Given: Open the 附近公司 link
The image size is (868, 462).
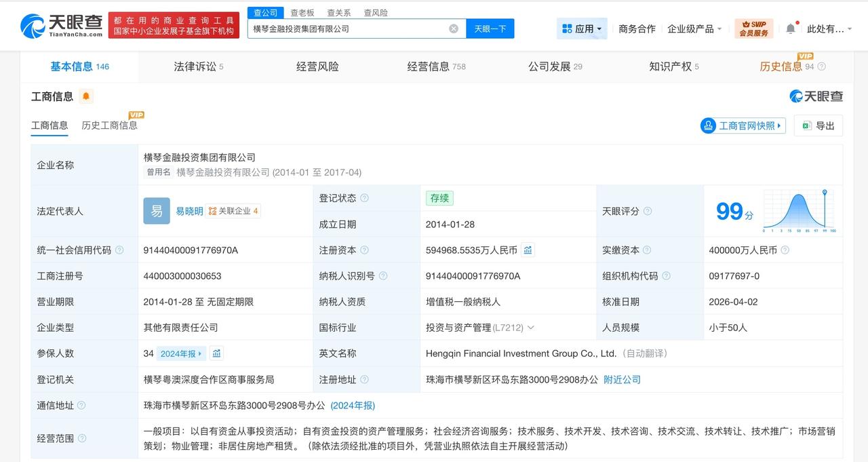Looking at the screenshot, I should point(621,379).
